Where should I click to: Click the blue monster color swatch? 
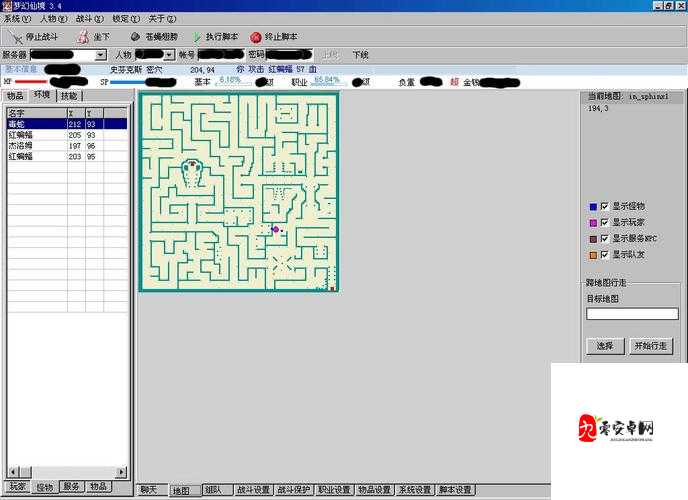pyautogui.click(x=592, y=206)
